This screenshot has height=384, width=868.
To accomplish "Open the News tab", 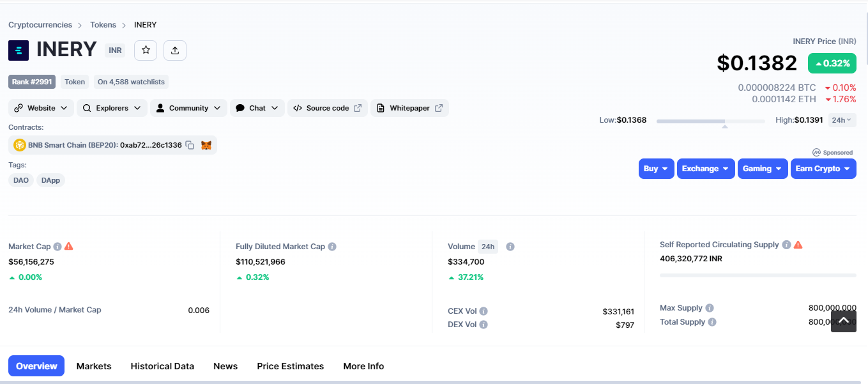I will tap(225, 366).
